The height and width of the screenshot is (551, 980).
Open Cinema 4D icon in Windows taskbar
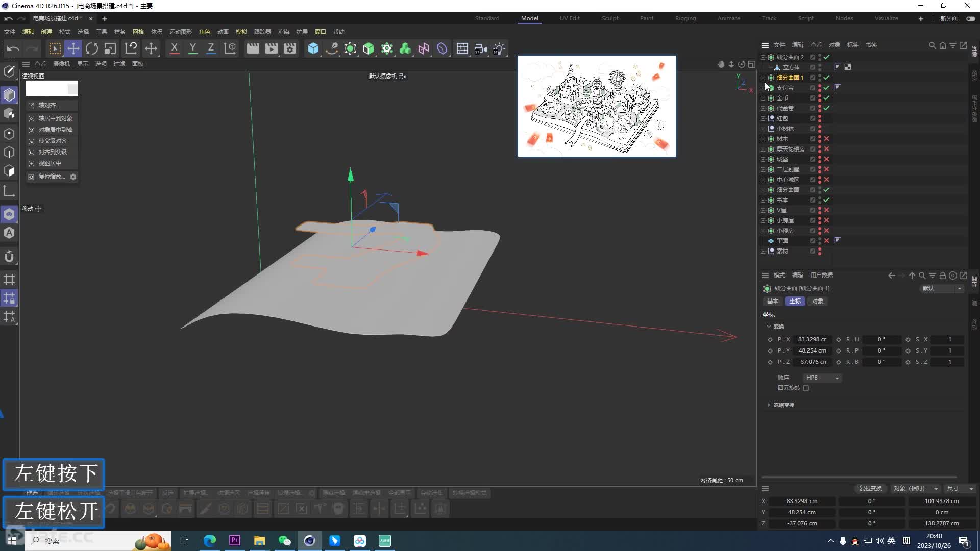pos(309,541)
